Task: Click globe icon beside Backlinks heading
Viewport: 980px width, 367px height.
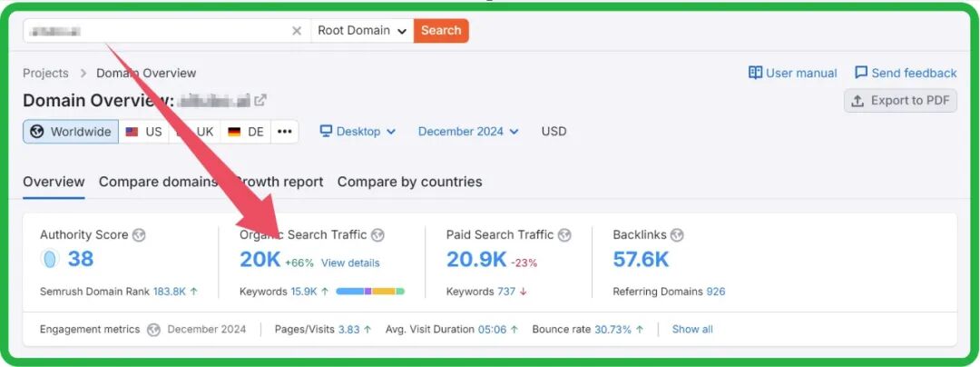Action: [676, 235]
